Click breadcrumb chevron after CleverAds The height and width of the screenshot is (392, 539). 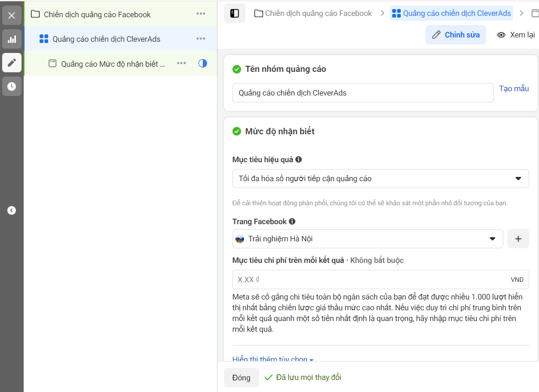click(522, 14)
